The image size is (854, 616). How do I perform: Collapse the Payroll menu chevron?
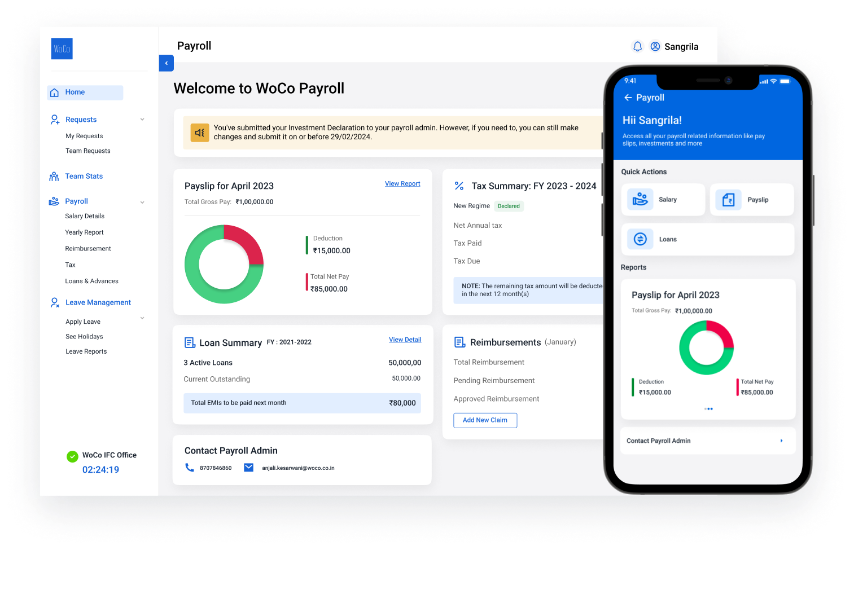click(x=142, y=203)
